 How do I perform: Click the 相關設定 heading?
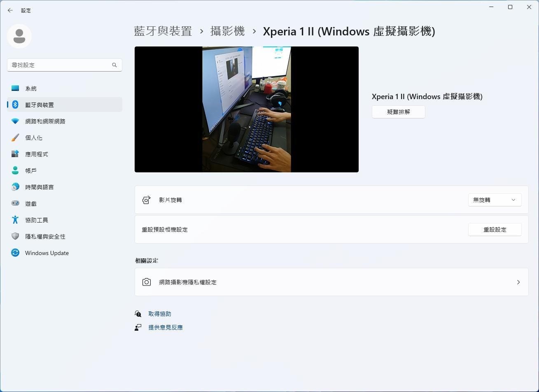pos(147,260)
